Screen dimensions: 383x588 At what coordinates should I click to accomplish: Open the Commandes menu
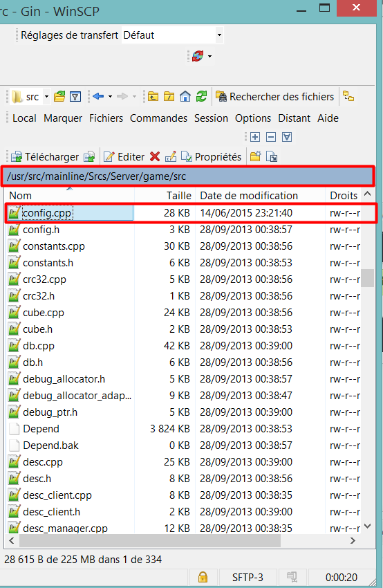(158, 118)
